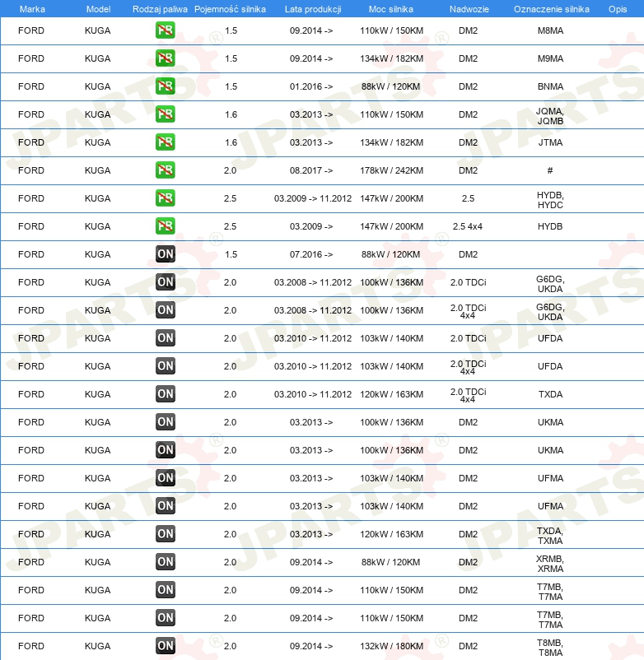Select the Oznaczenie silnika column header
Viewport: 644px width, 660px height.
pos(551,9)
